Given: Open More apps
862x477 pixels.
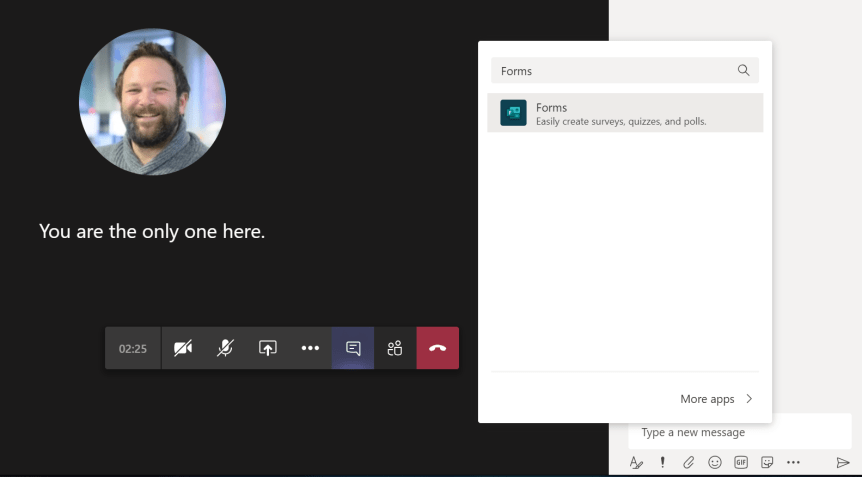Looking at the screenshot, I should (x=707, y=399).
